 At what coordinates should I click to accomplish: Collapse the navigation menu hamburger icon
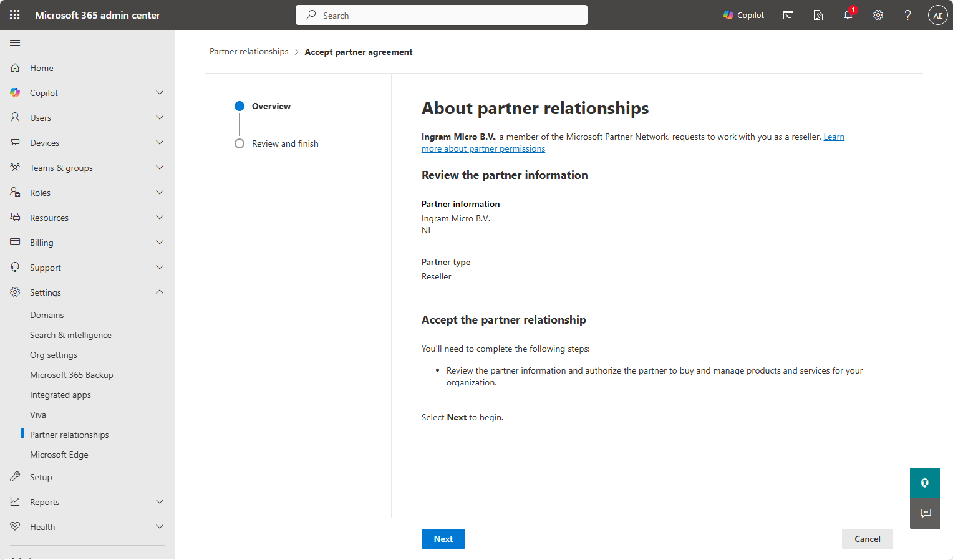(15, 42)
